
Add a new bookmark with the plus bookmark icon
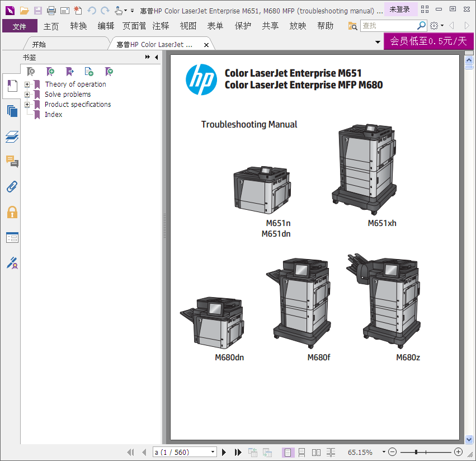pos(50,72)
